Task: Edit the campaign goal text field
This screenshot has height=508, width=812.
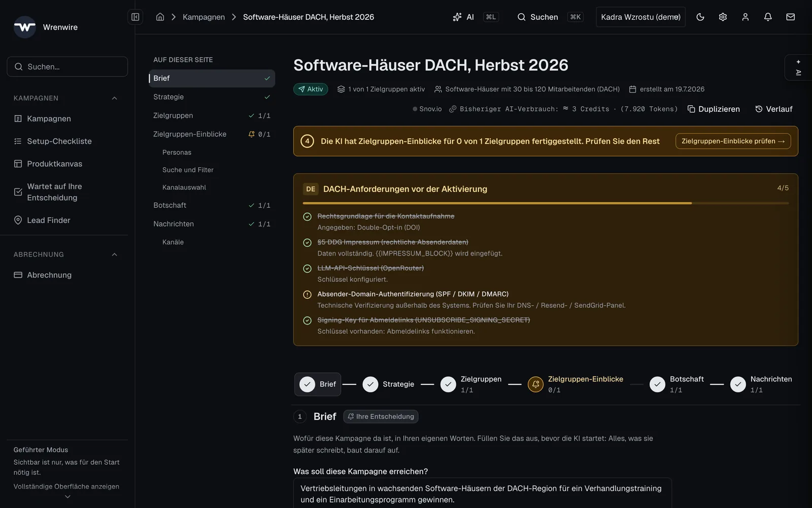Action: [x=482, y=493]
